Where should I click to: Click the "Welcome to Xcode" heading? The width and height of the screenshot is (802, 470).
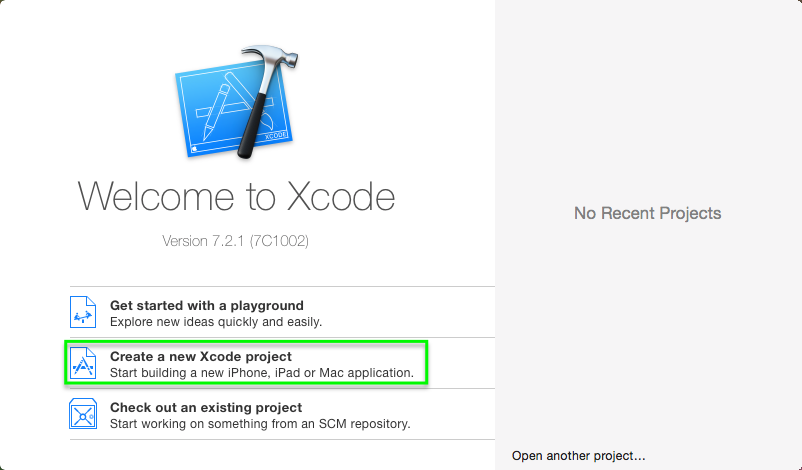236,196
